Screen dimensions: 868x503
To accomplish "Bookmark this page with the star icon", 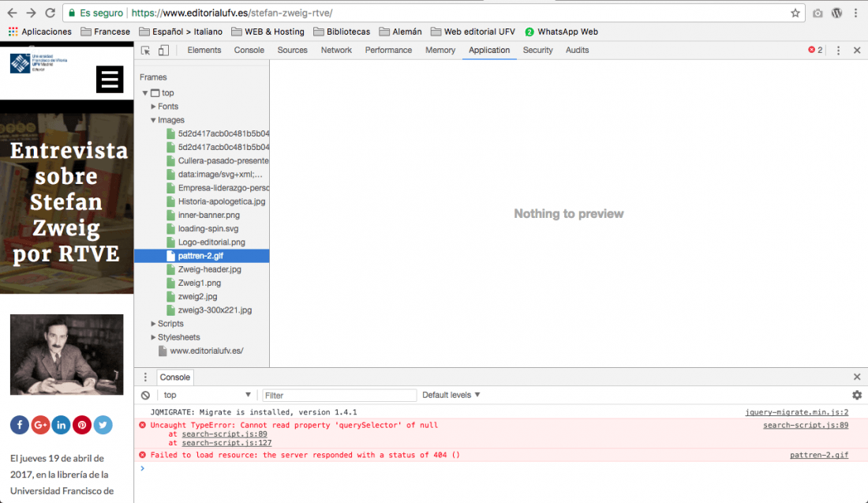I will [795, 13].
